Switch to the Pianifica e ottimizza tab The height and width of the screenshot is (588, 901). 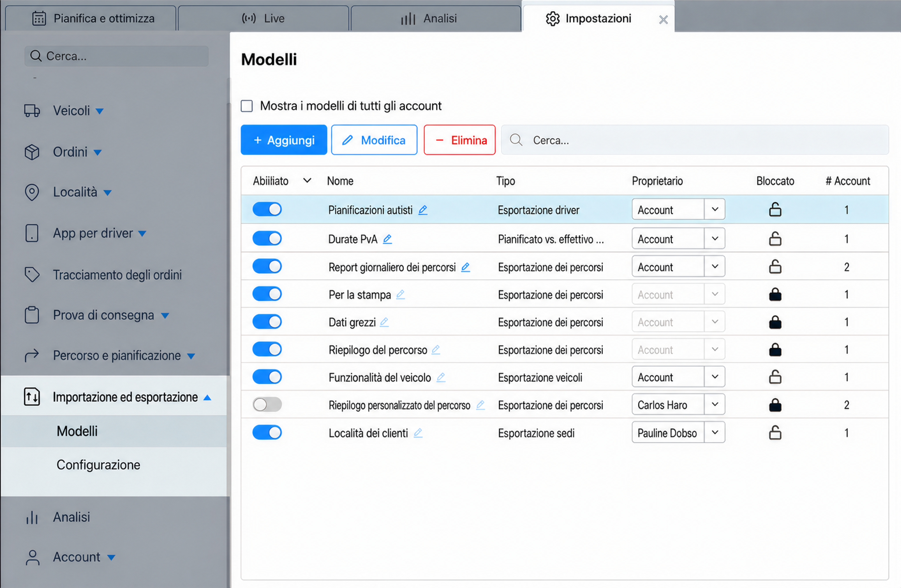pyautogui.click(x=91, y=18)
